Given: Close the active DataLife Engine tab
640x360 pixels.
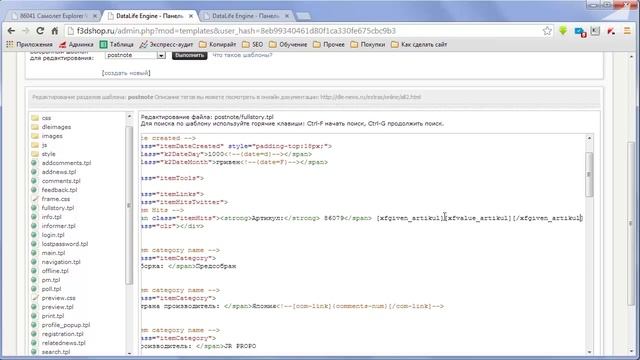Looking at the screenshot, I should pos(191,16).
